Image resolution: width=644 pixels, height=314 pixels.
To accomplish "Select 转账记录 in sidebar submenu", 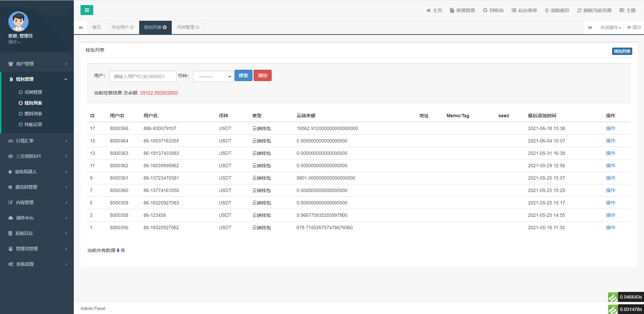I will tap(33, 124).
